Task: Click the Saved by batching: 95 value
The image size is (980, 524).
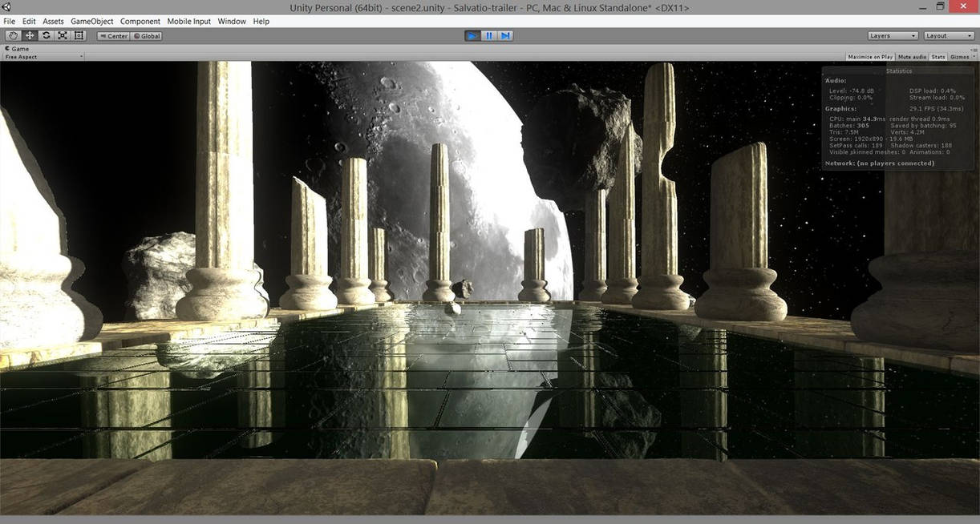Action: [923, 126]
